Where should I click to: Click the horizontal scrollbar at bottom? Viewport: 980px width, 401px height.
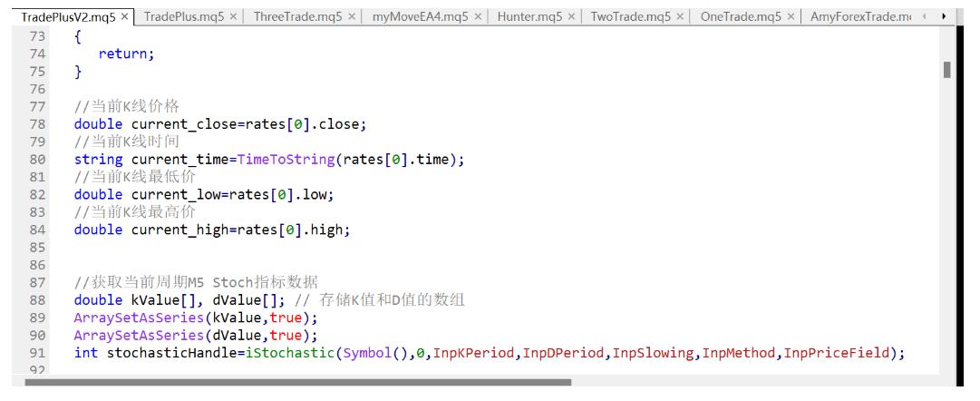(x=298, y=383)
